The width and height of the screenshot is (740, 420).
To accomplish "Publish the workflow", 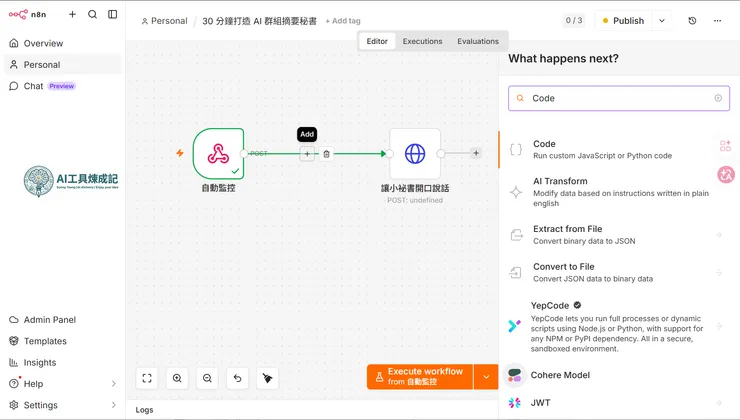I will [623, 21].
